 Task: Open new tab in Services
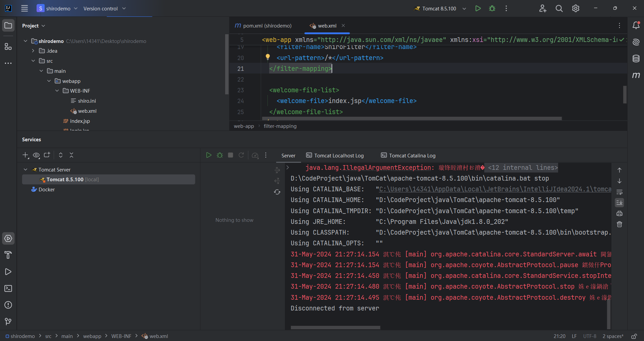coord(47,155)
